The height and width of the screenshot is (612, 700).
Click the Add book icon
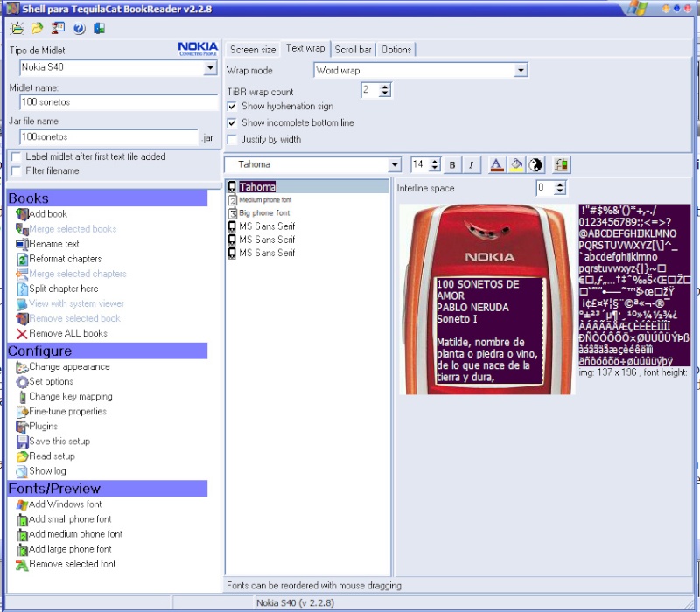[x=22, y=214]
